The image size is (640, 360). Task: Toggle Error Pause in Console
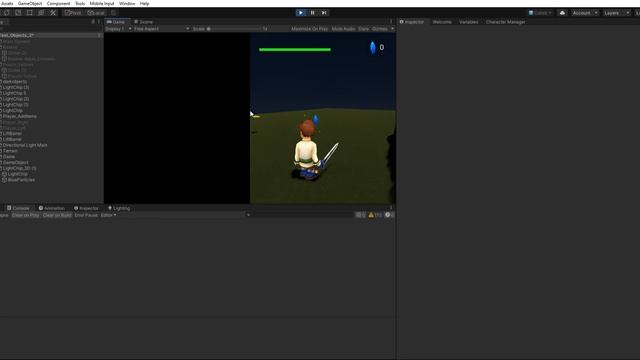tap(86, 215)
